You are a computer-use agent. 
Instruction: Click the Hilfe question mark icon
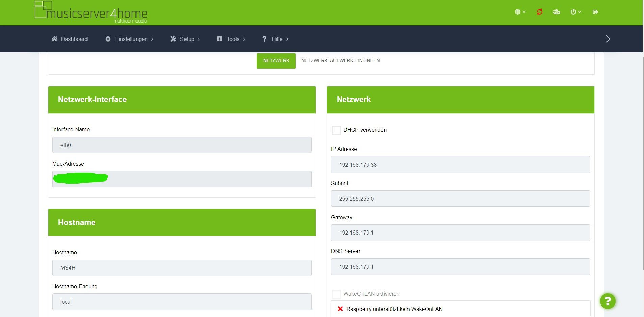coord(264,39)
